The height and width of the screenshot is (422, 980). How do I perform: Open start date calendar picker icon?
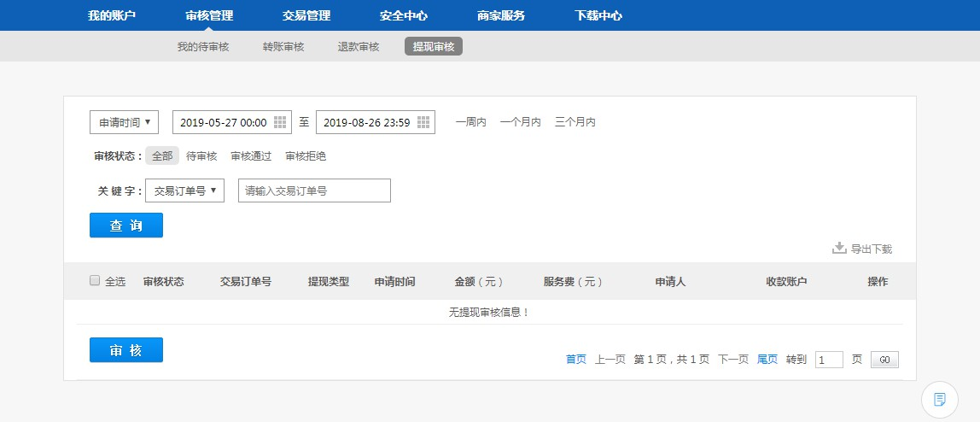[280, 122]
